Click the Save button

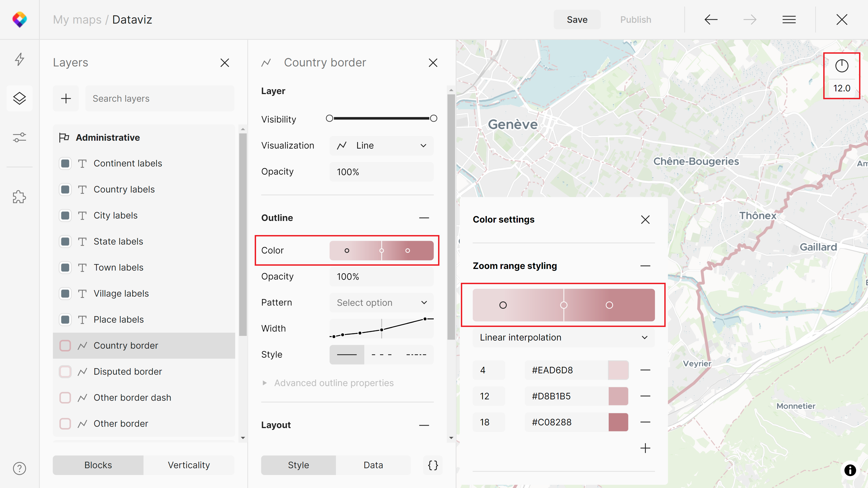tap(577, 20)
